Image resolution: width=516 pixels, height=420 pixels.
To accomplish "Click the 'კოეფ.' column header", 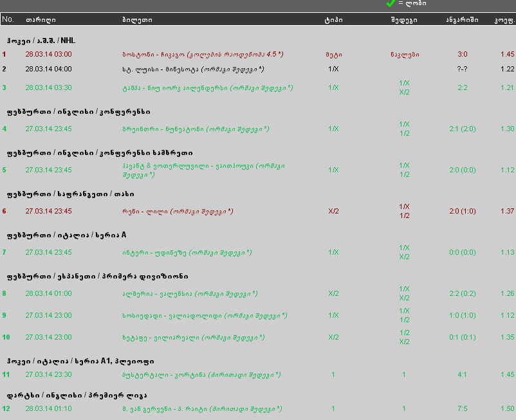I will click(x=505, y=20).
